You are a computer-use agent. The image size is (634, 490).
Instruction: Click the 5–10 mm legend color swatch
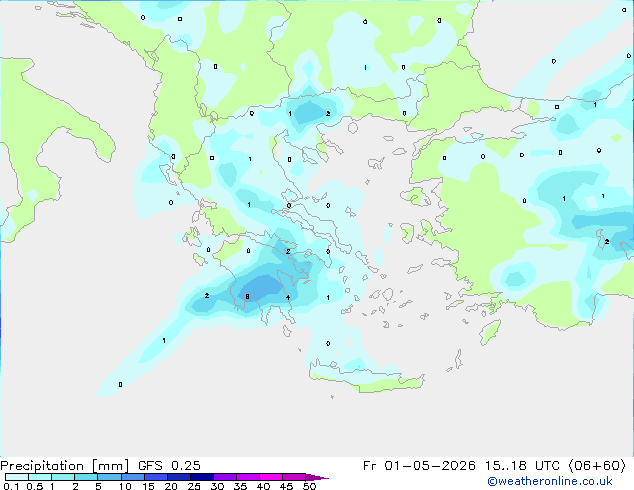coord(109,477)
